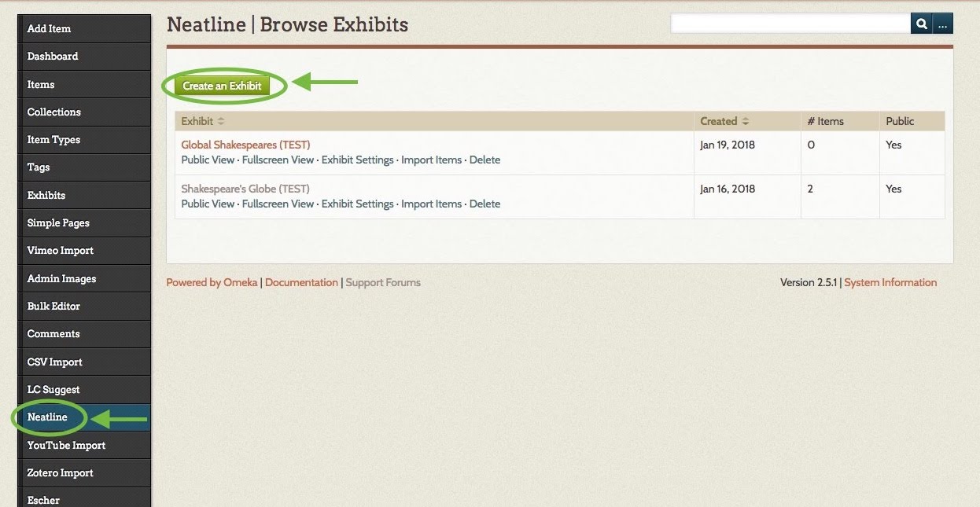Click the search magnifier icon
This screenshot has height=507, width=980.
coord(920,24)
